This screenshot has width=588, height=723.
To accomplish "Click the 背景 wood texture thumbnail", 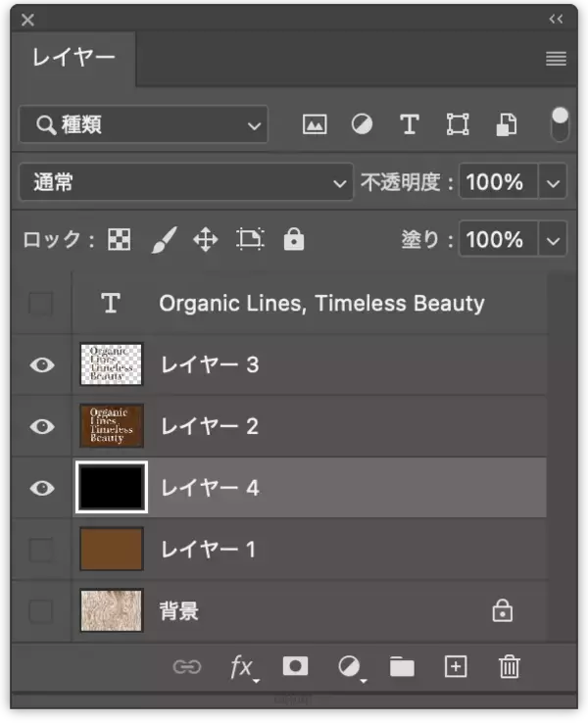I will (x=111, y=610).
